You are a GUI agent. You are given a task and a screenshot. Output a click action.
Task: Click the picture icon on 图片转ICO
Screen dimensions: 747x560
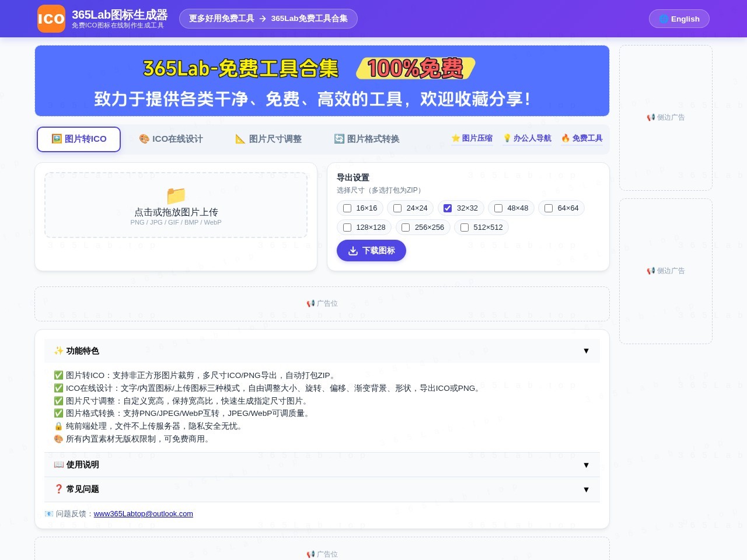(x=57, y=139)
